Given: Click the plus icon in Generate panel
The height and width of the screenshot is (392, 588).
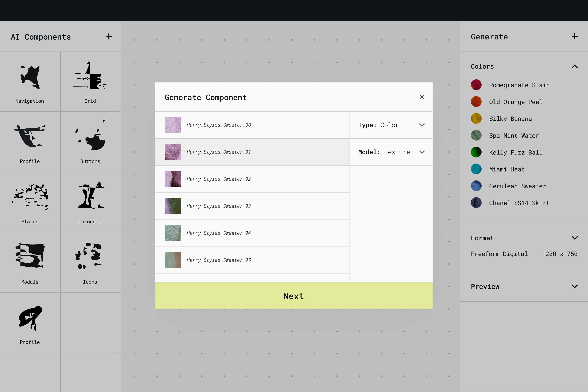Looking at the screenshot, I should point(574,37).
